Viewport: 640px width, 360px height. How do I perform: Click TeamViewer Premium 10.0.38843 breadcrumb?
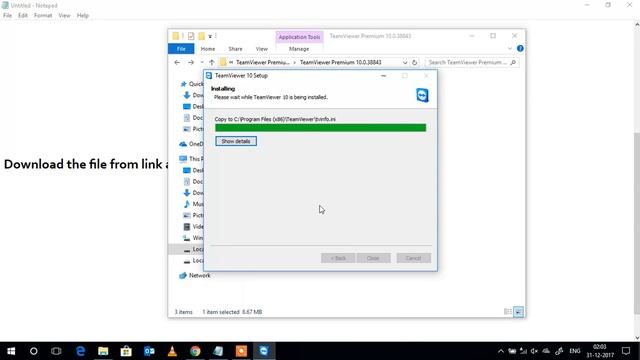tap(340, 62)
